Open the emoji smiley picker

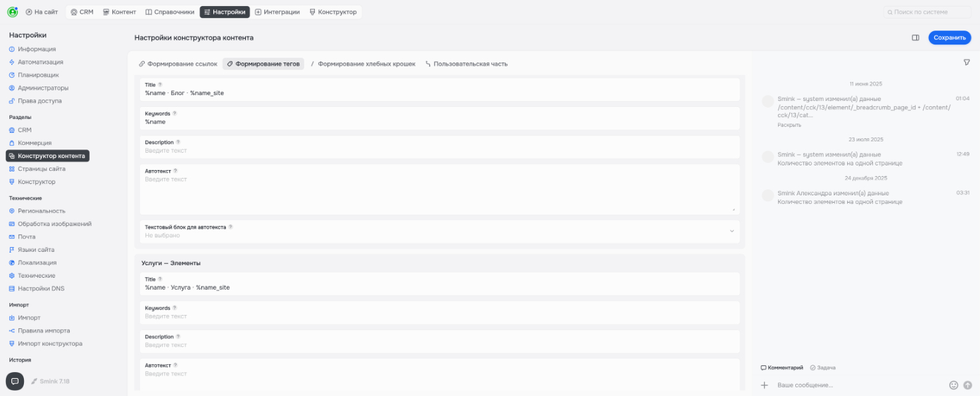pos(953,385)
